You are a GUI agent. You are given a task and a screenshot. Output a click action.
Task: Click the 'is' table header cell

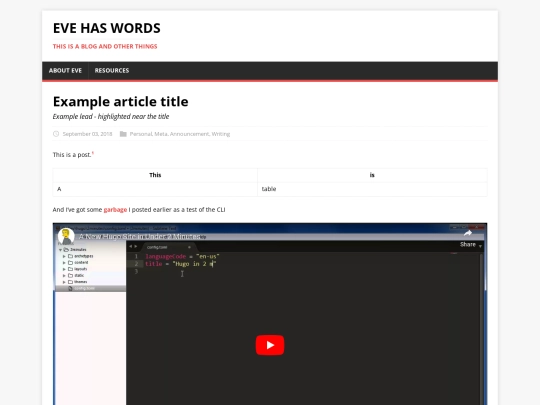(x=372, y=175)
